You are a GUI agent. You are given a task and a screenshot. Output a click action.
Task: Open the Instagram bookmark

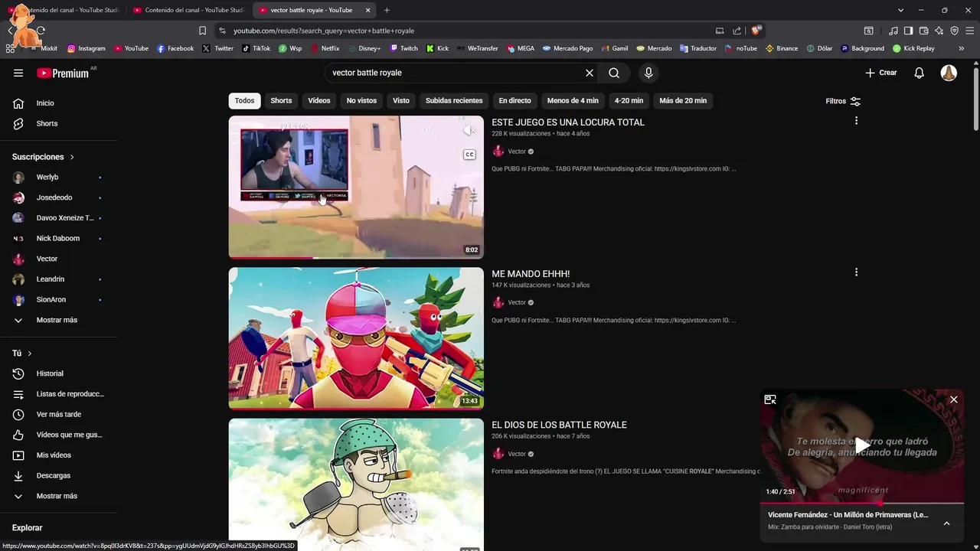click(x=87, y=48)
